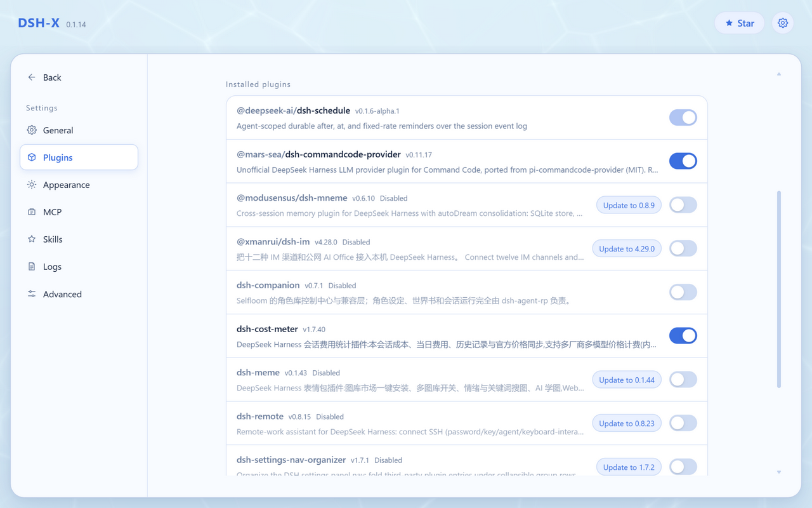Click the Skills star icon in sidebar
The width and height of the screenshot is (812, 508).
tap(32, 239)
